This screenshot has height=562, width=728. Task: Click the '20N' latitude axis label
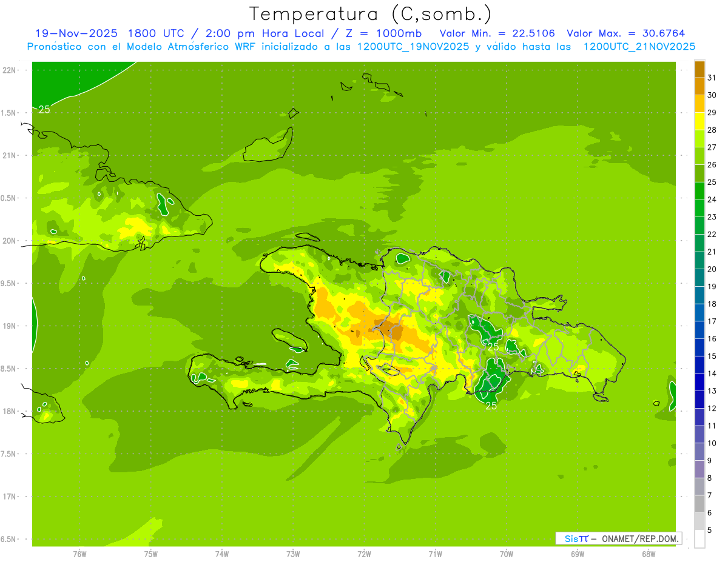pos(10,241)
